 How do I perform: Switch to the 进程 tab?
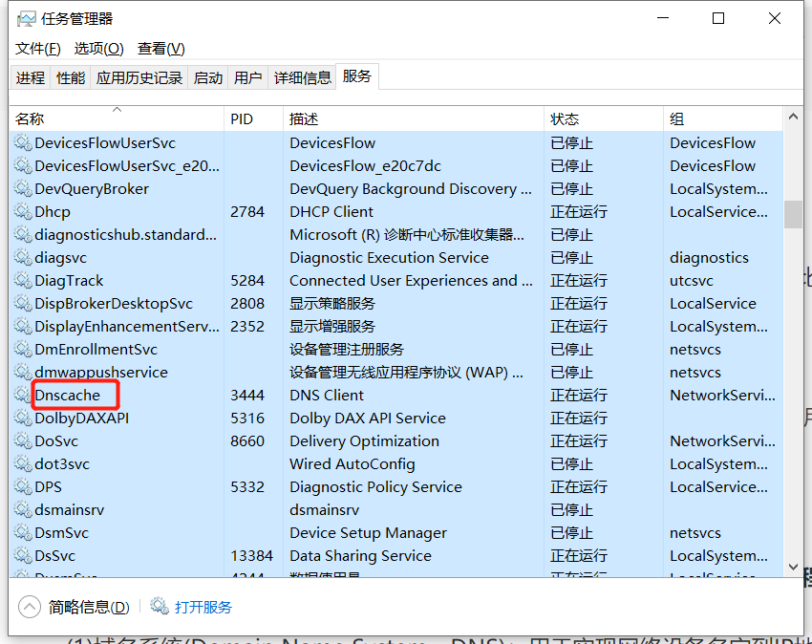click(31, 75)
